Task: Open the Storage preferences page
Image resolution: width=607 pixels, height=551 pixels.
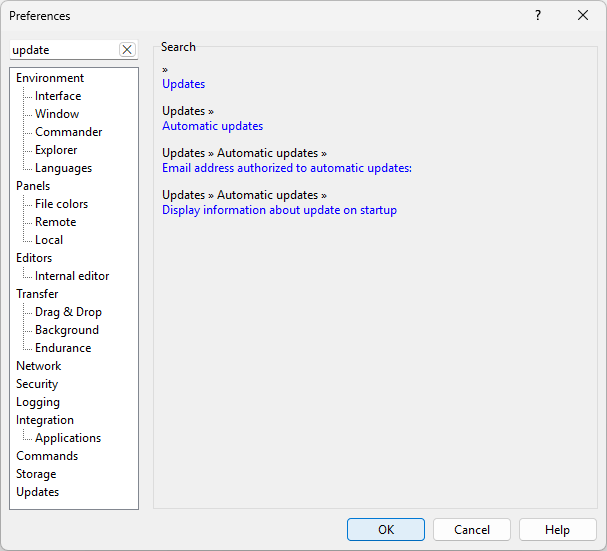Action: pyautogui.click(x=36, y=474)
